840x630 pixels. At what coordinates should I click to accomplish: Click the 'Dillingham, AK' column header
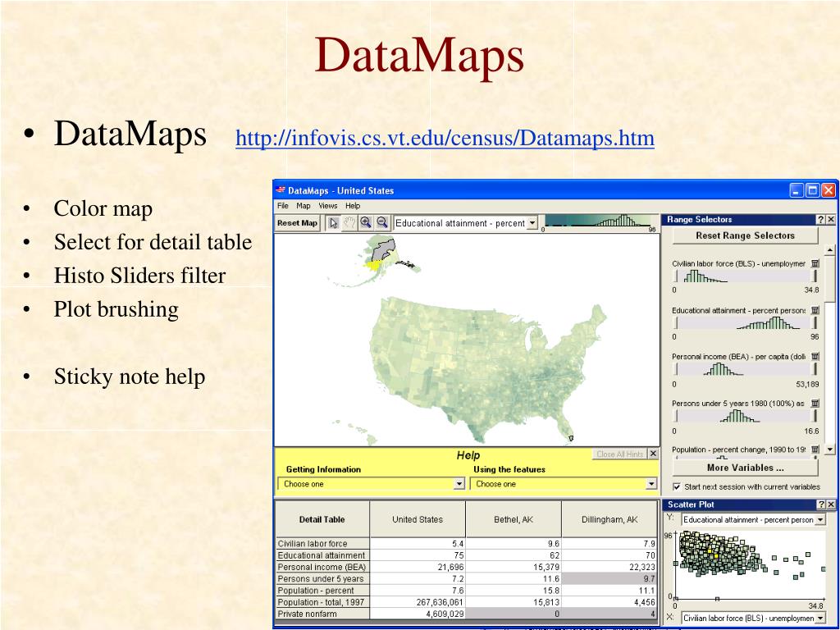[609, 519]
